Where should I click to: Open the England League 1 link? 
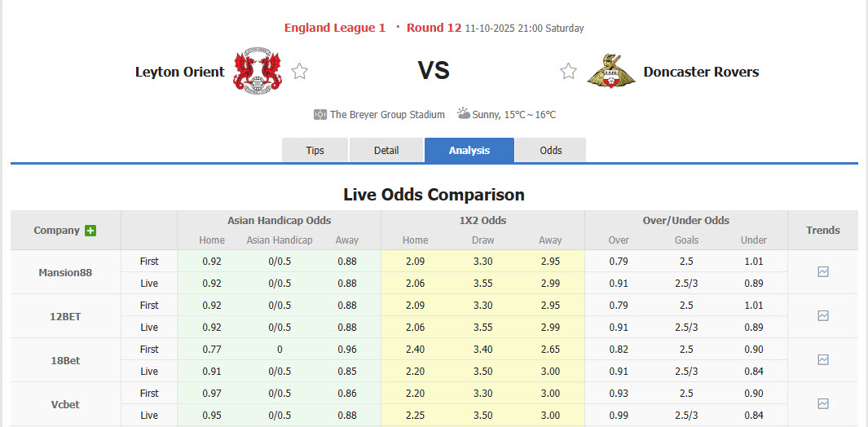pos(335,28)
